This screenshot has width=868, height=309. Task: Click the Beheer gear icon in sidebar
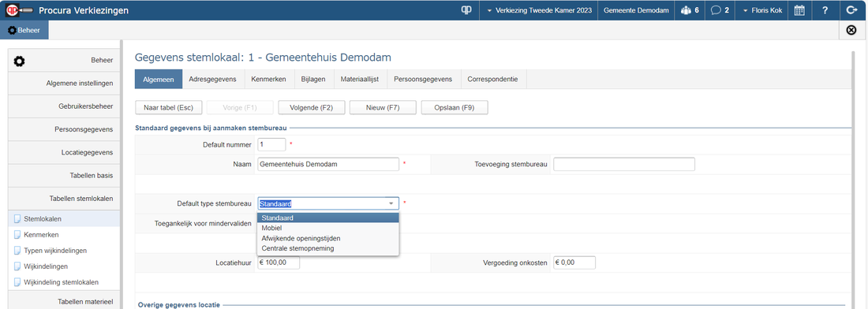[19, 60]
